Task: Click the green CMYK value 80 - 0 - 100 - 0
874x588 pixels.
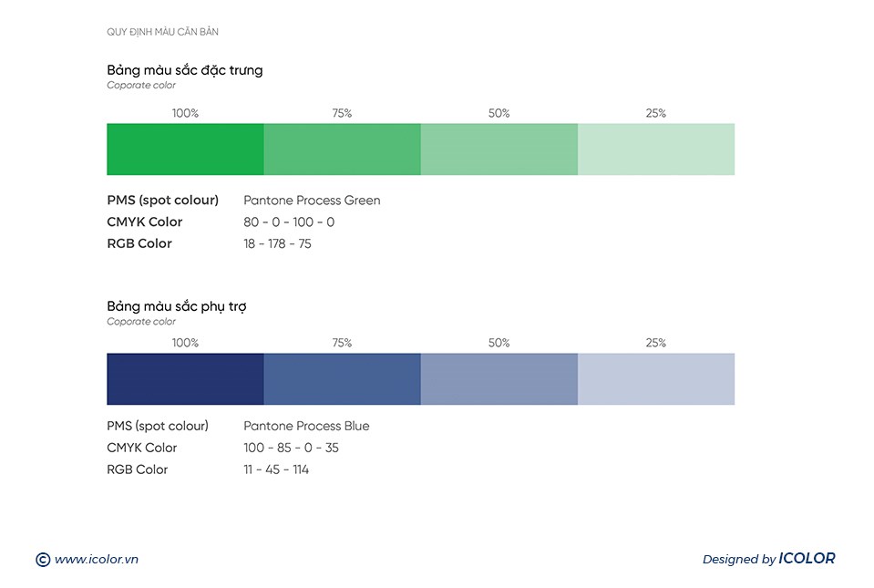Action: pos(289,222)
